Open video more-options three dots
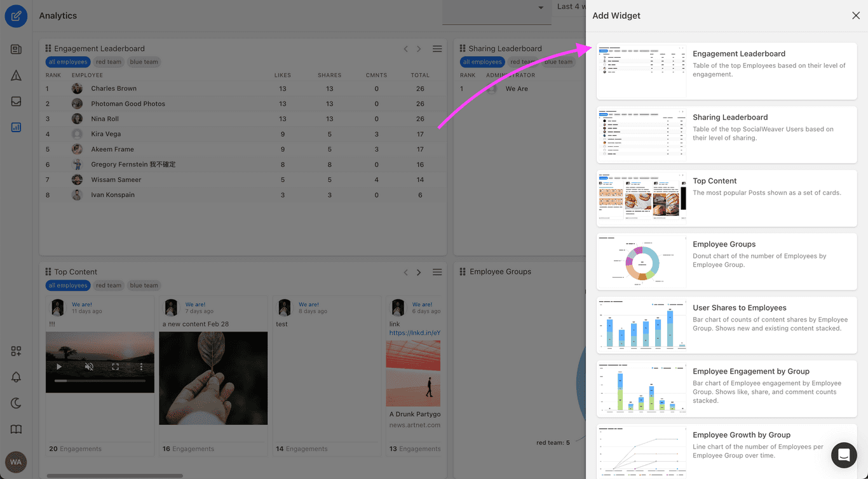 (141, 367)
